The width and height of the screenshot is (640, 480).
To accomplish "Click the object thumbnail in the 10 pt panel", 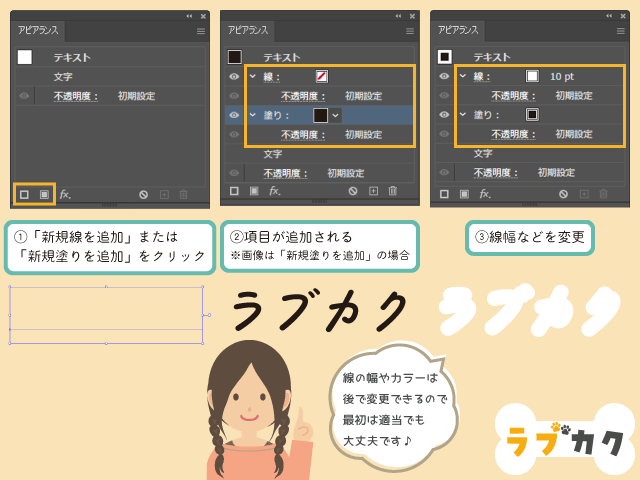I will (x=445, y=57).
